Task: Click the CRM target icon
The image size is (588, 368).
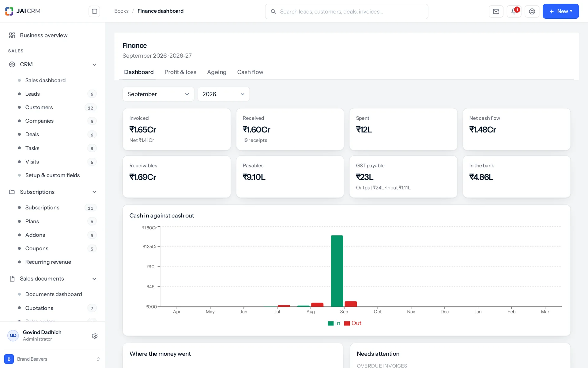Action: coord(12,64)
